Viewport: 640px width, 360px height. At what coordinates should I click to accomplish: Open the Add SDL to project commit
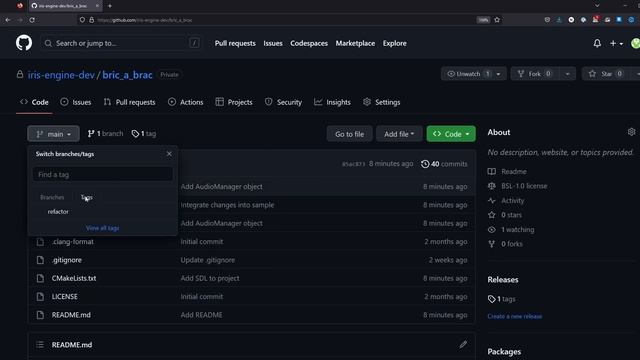point(210,278)
